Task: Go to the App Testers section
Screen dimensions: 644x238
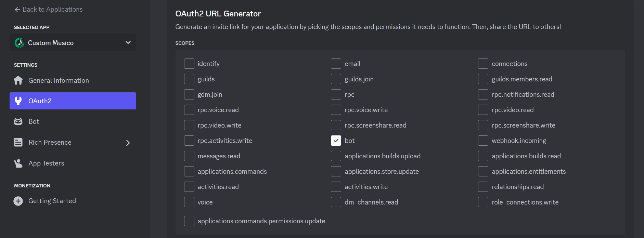Action: 46,163
